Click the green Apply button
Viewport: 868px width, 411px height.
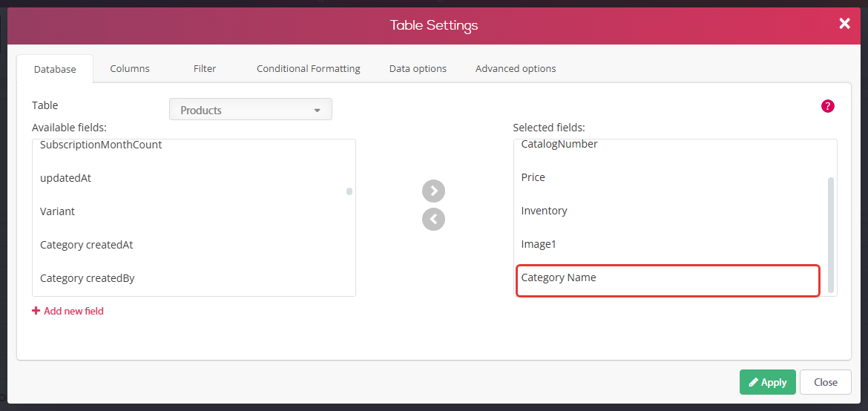point(767,382)
